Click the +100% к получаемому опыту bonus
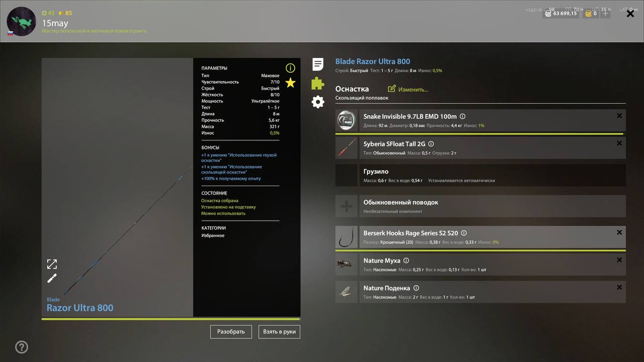Viewport: 644px width, 362px height. (x=231, y=178)
